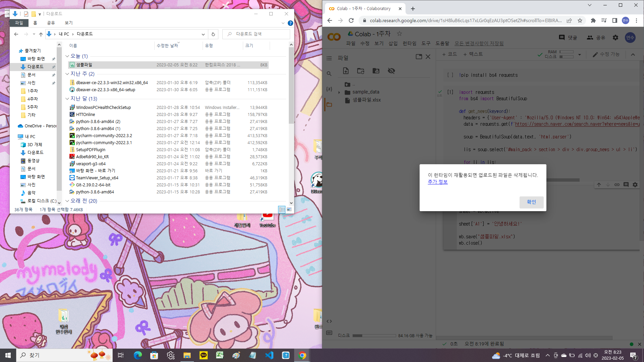The image size is (644, 362).
Task: Open File Explorer help question-mark icon
Action: pyautogui.click(x=290, y=23)
